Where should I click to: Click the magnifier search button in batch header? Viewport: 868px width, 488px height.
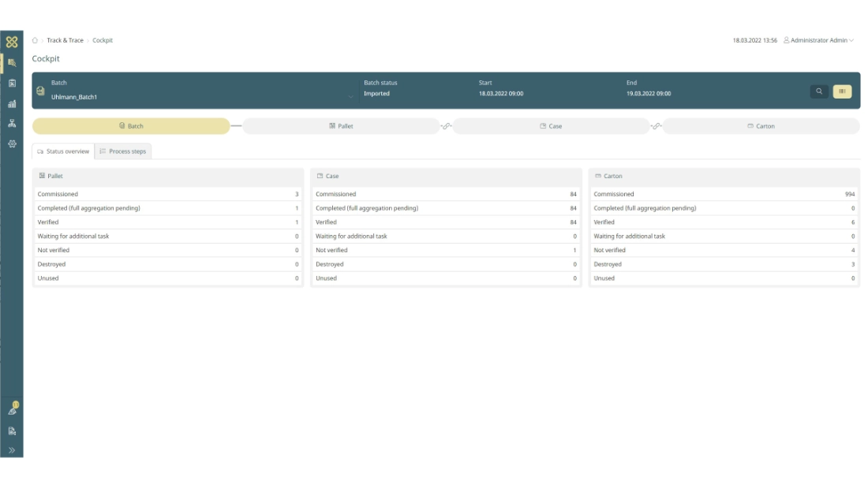(x=819, y=91)
